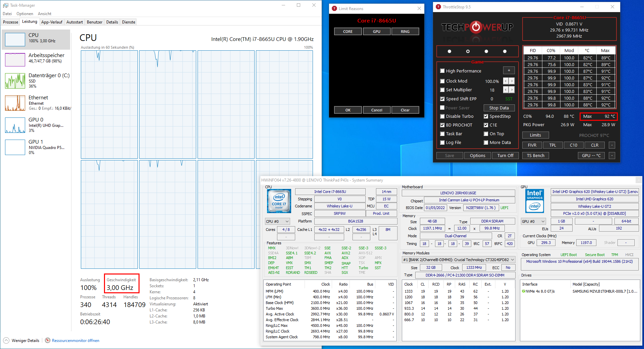Click the minus button beside GPU -- °C

pyautogui.click(x=612, y=155)
